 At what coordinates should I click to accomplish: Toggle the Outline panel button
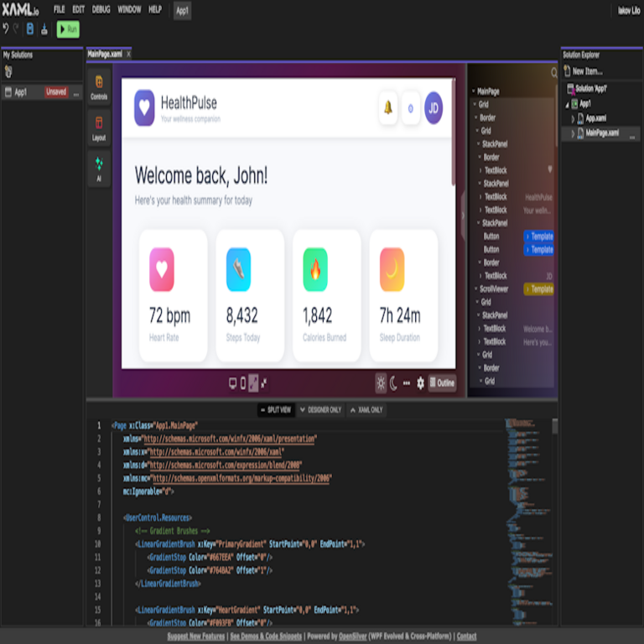pos(442,383)
